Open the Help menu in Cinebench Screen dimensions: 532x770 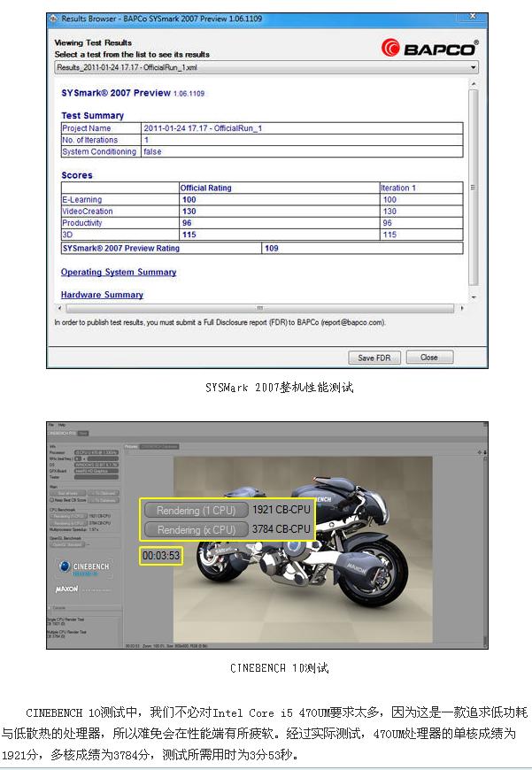click(62, 425)
